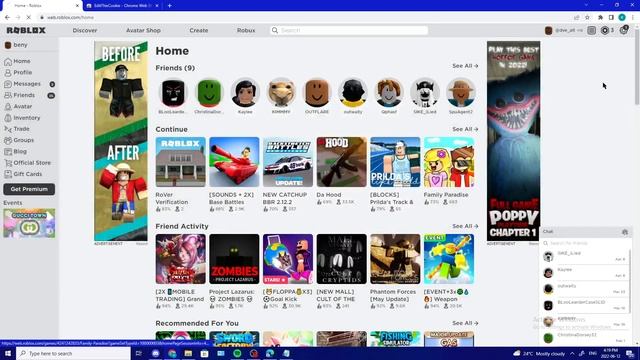Show hidden system tray icons

[572, 353]
